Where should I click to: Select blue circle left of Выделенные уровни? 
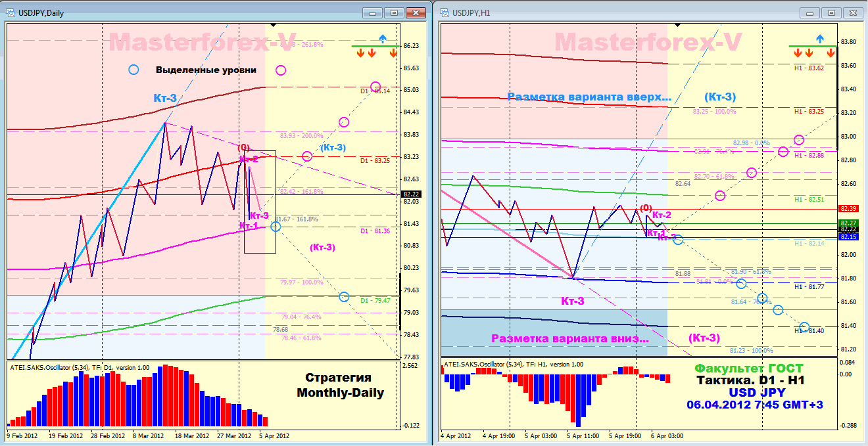point(134,69)
